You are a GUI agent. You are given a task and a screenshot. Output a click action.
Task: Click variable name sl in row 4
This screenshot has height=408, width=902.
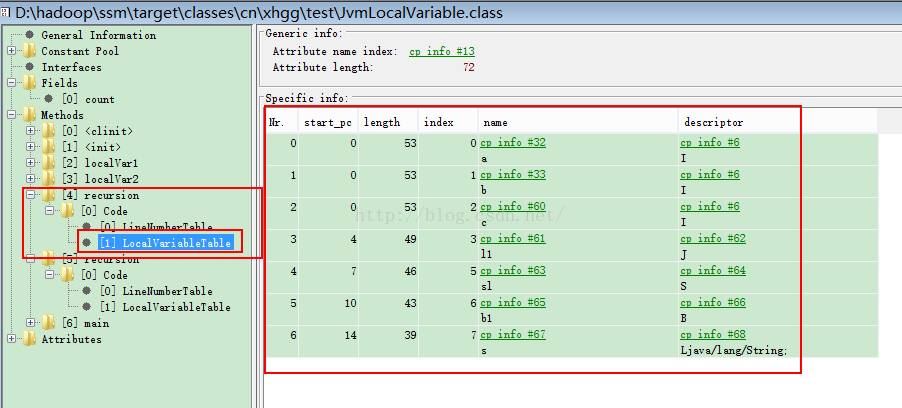click(x=487, y=286)
